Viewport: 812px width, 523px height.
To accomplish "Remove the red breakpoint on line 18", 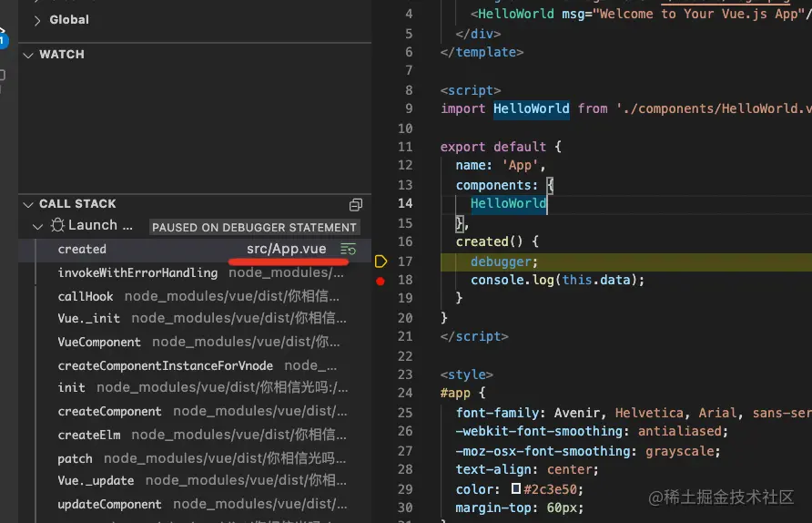I will 381,281.
